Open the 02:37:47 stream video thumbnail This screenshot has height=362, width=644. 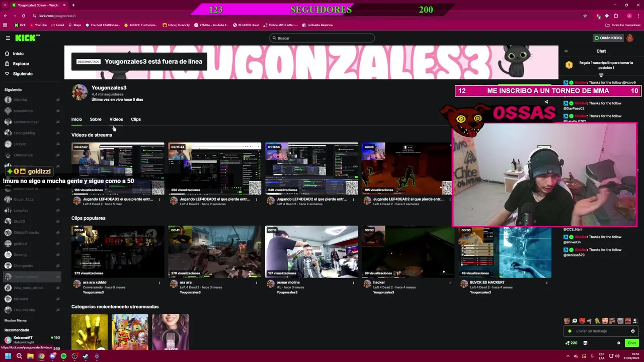(x=118, y=169)
